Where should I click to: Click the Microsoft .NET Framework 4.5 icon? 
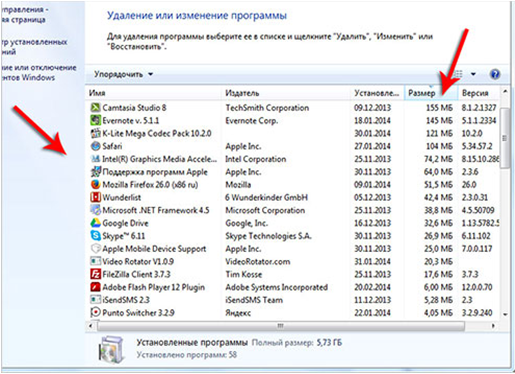click(x=95, y=210)
